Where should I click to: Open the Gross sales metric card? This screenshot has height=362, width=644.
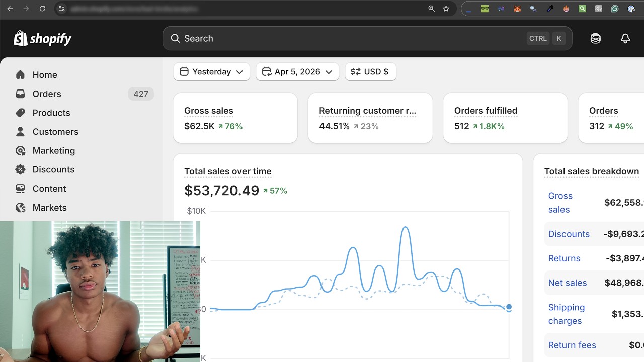click(x=235, y=118)
